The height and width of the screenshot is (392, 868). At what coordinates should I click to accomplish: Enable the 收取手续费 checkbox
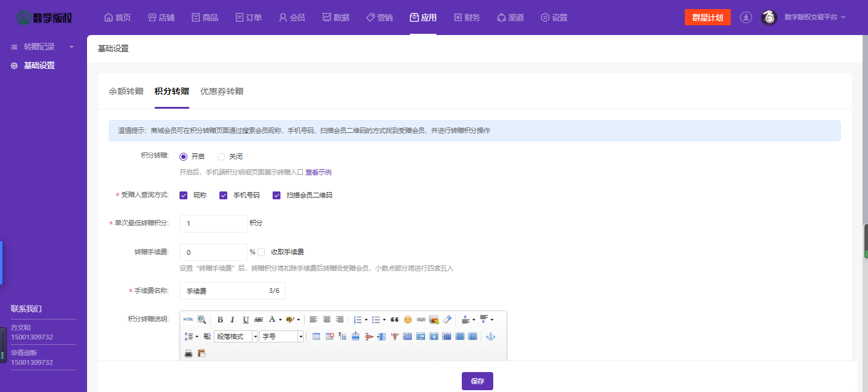tap(261, 252)
